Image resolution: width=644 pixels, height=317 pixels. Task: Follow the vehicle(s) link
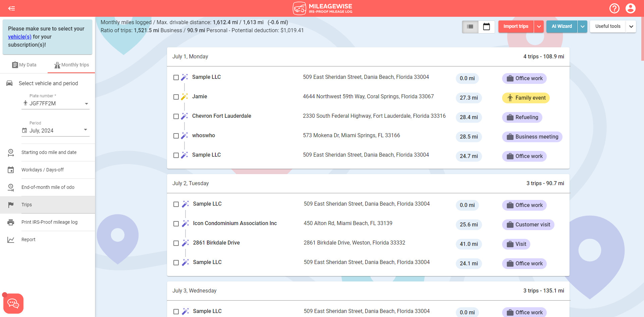tap(20, 37)
